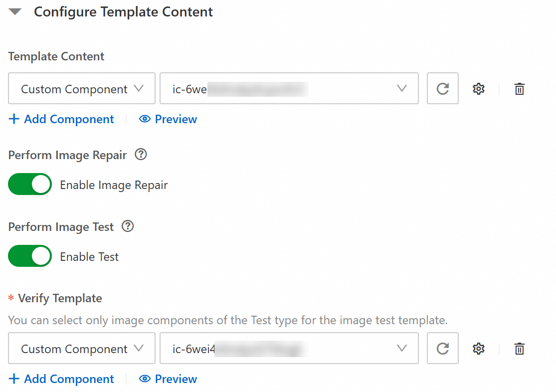
Task: Show help for Perform Image Repair
Action: [141, 155]
